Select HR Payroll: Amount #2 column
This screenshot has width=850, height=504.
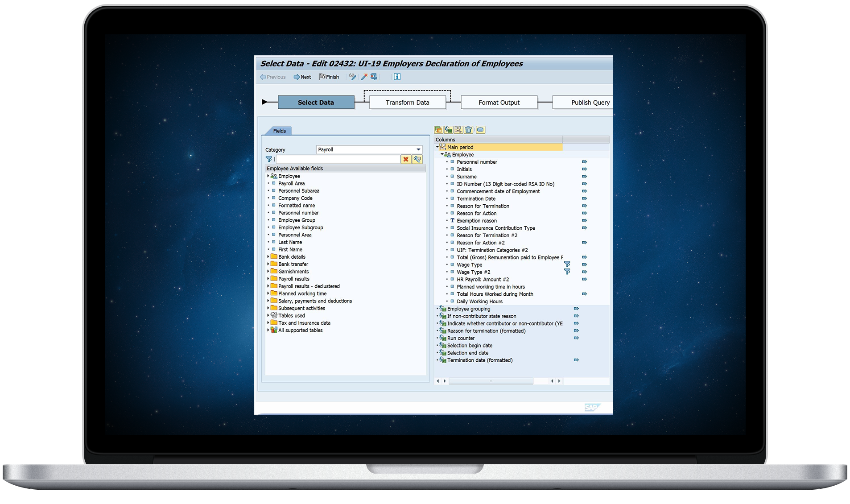coord(483,279)
